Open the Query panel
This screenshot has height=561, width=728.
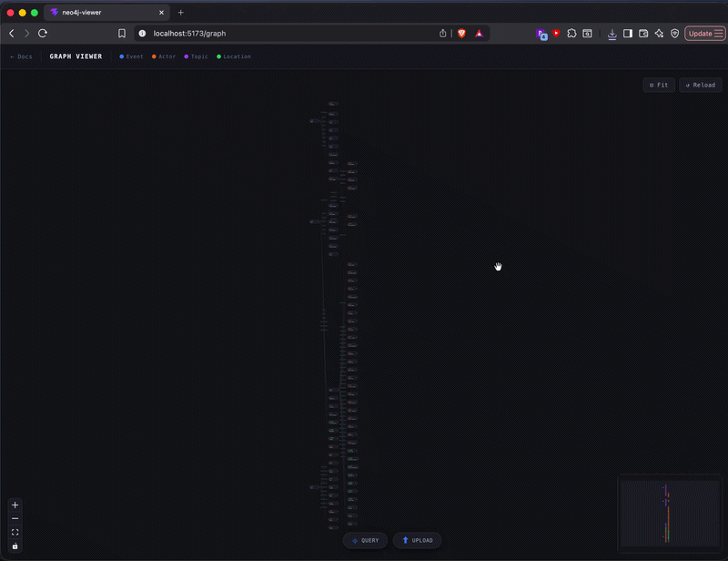[365, 540]
